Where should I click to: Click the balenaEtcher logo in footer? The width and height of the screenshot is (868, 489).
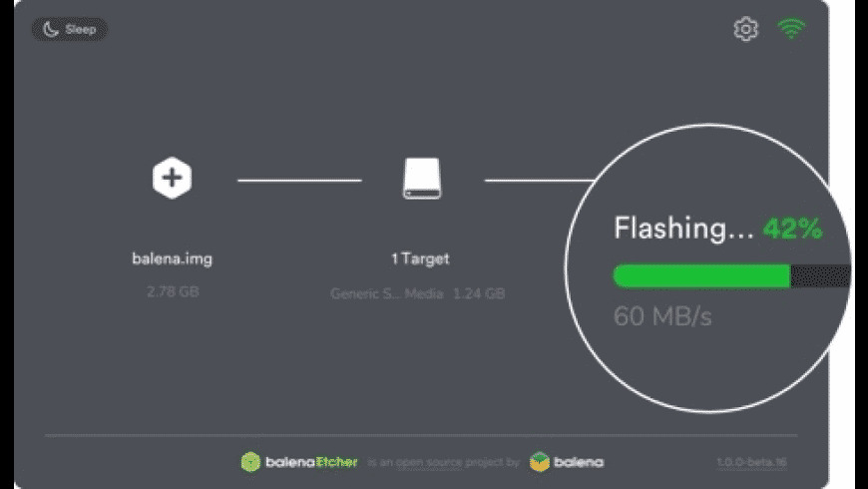[299, 462]
